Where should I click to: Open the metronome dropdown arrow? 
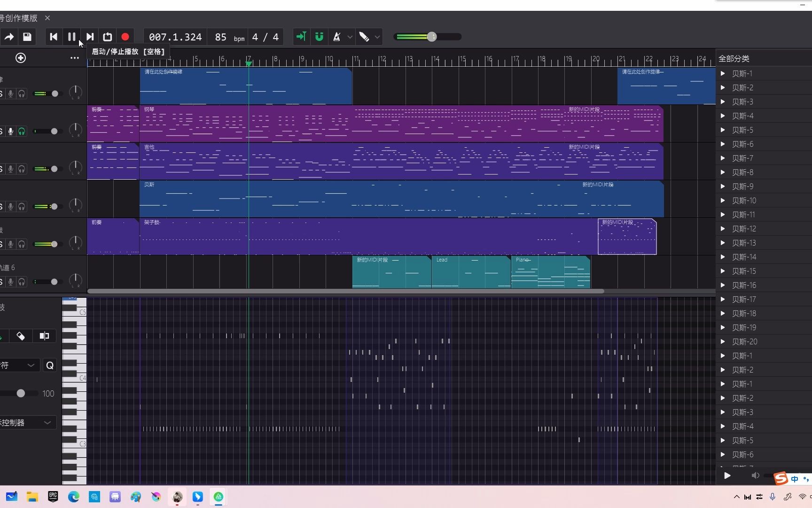[x=350, y=37]
